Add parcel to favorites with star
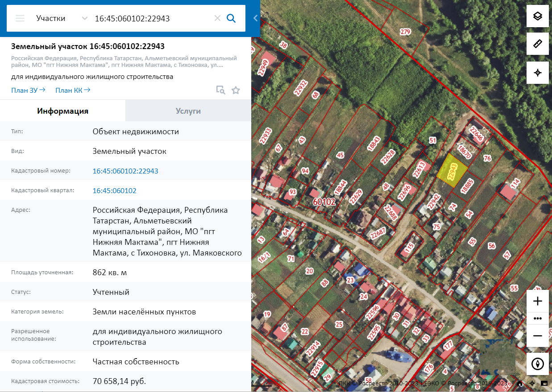This screenshot has width=552, height=392. [236, 90]
